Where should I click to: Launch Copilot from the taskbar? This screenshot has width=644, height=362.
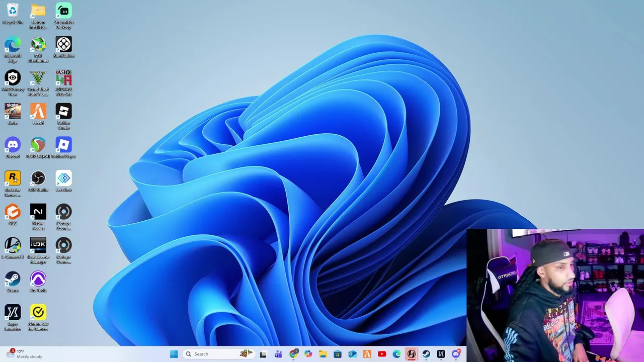pyautogui.click(x=308, y=354)
